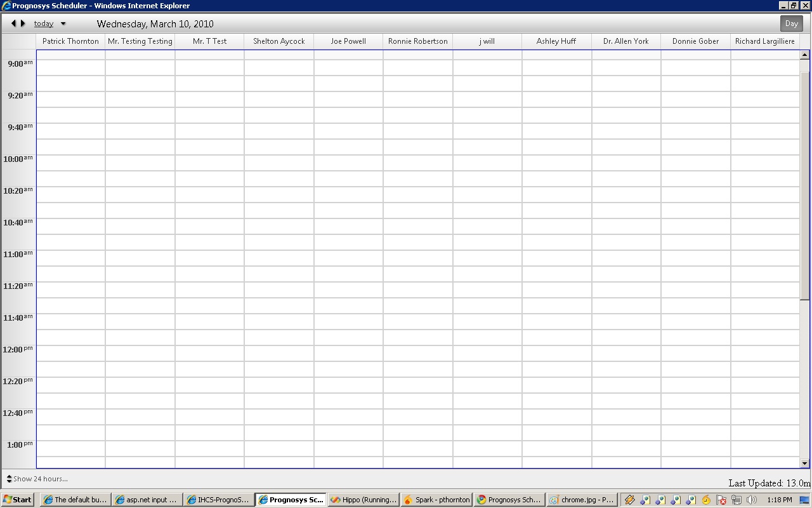812x508 pixels.
Task: Click the volume speaker tray icon
Action: (752, 500)
